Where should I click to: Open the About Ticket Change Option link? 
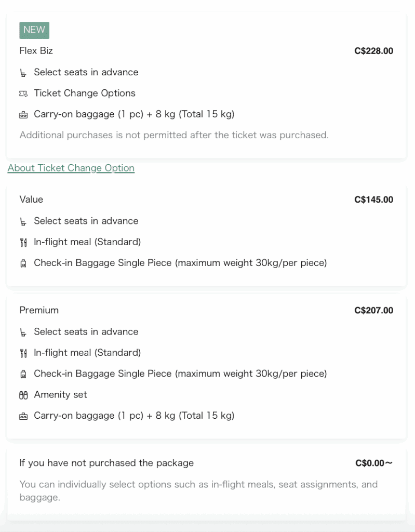coord(71,168)
